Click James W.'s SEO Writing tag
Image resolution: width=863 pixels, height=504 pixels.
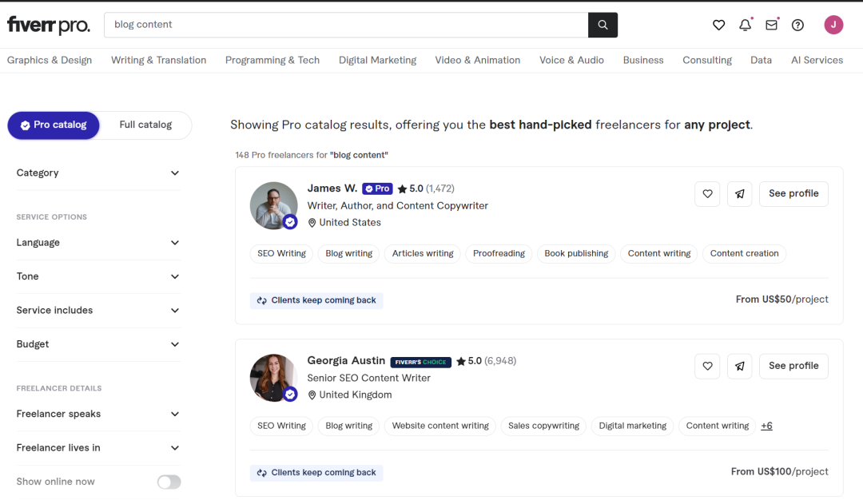[282, 254]
